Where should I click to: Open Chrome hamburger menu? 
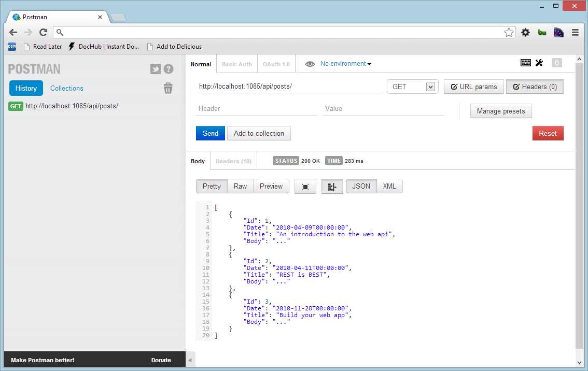coord(575,33)
